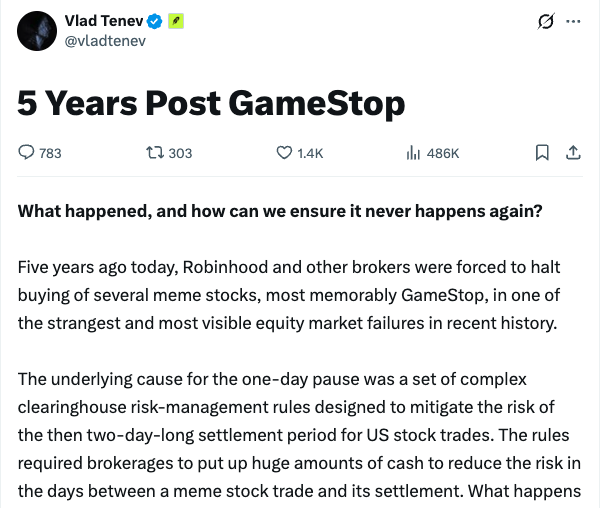Like the post with the heart icon
602x508 pixels.
tap(284, 153)
